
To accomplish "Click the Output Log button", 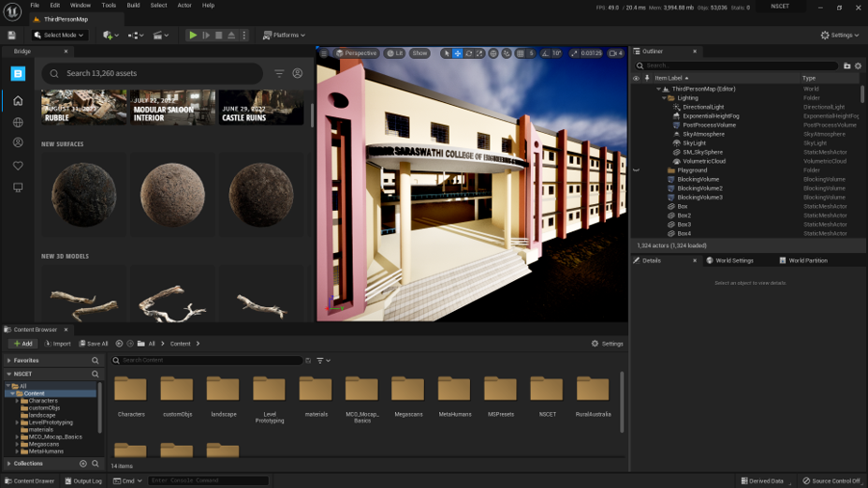I will point(83,481).
